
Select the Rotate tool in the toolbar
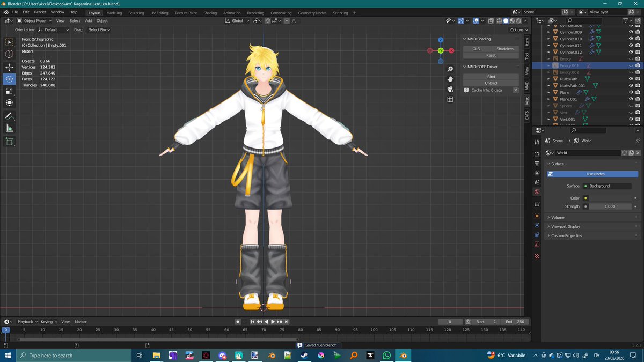tap(9, 78)
